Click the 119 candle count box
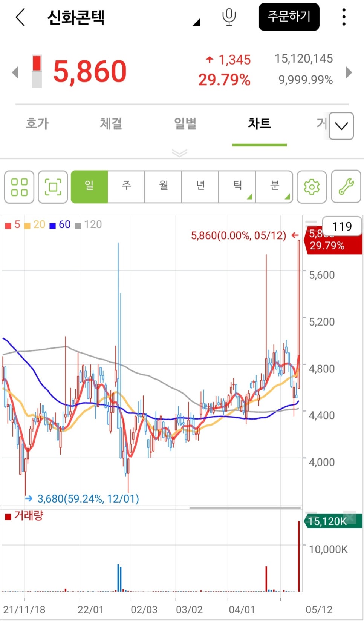The width and height of the screenshot is (364, 621). pyautogui.click(x=342, y=226)
